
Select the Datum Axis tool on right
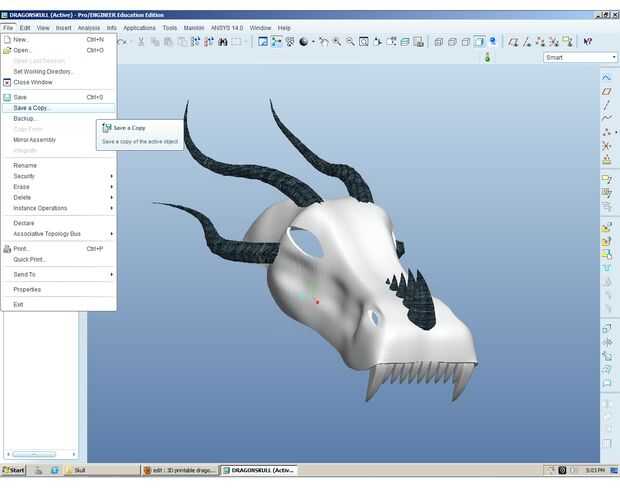tap(607, 105)
